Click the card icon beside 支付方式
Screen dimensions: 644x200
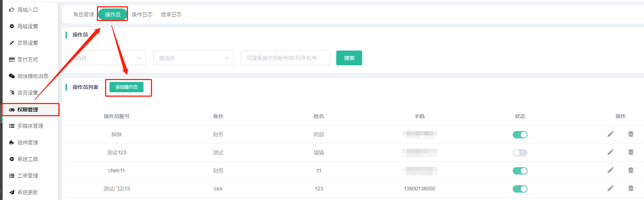click(x=12, y=59)
